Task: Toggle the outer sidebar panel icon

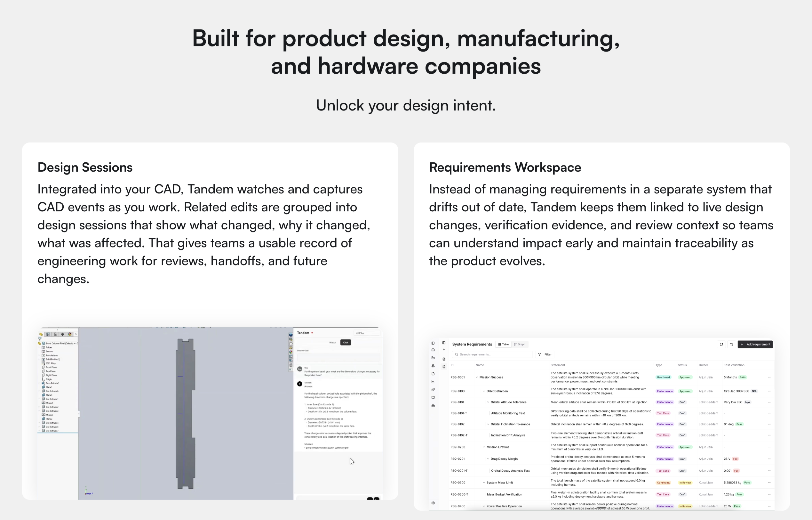Action: coord(433,343)
